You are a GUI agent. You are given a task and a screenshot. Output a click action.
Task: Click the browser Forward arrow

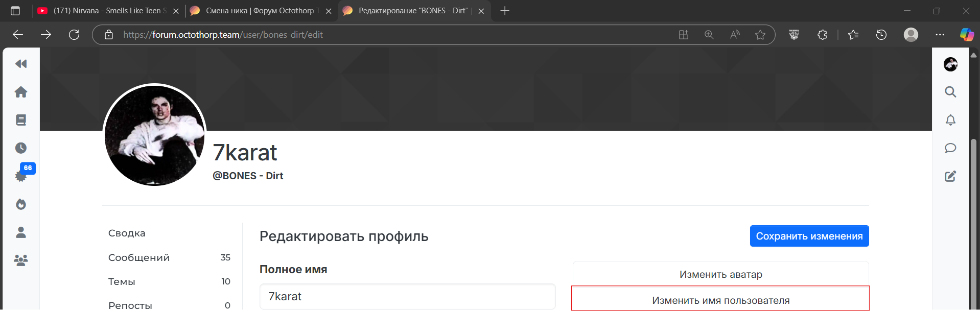point(46,35)
